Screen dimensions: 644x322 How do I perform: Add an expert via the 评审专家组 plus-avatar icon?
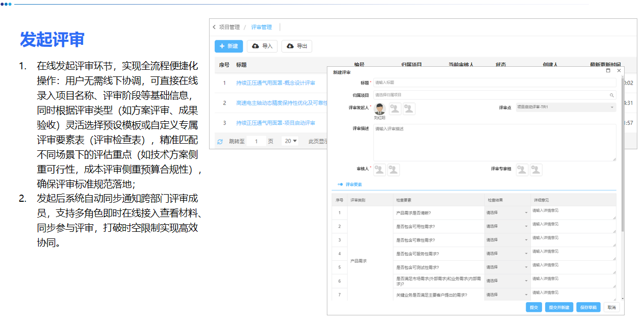[521, 170]
